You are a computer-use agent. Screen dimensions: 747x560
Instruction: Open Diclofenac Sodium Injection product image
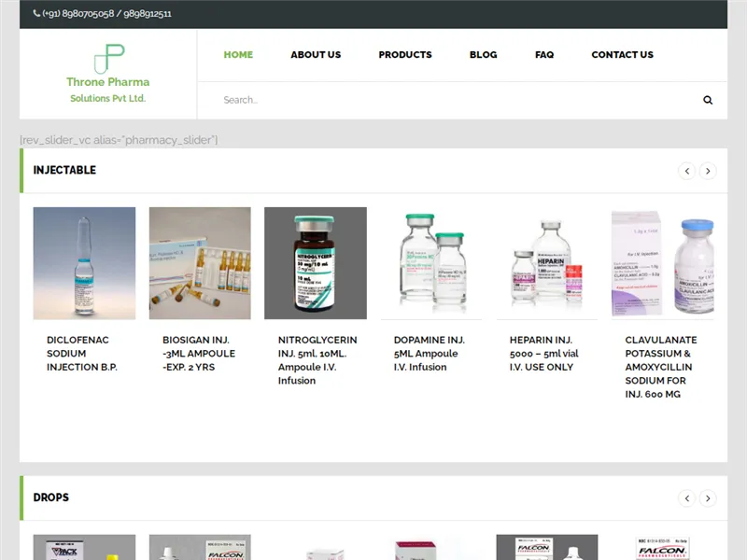pyautogui.click(x=84, y=263)
